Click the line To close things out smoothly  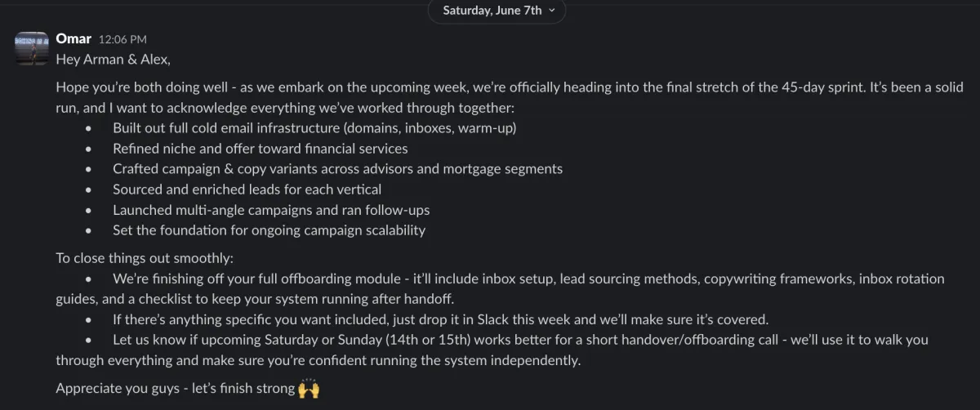click(145, 258)
